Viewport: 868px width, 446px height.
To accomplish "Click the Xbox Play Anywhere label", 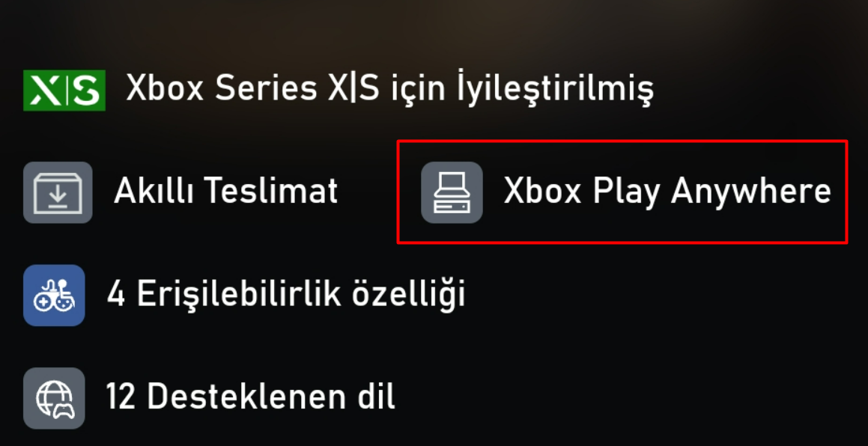I will pyautogui.click(x=667, y=193).
